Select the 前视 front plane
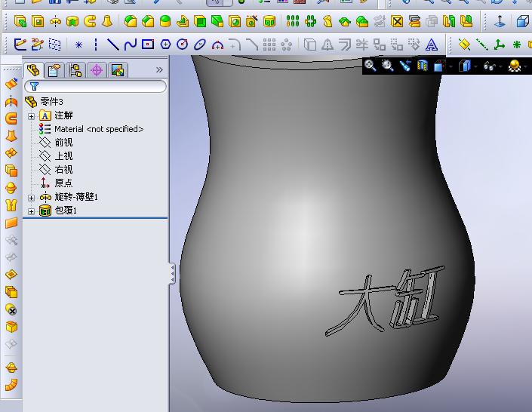The width and height of the screenshot is (532, 412). coord(56,142)
